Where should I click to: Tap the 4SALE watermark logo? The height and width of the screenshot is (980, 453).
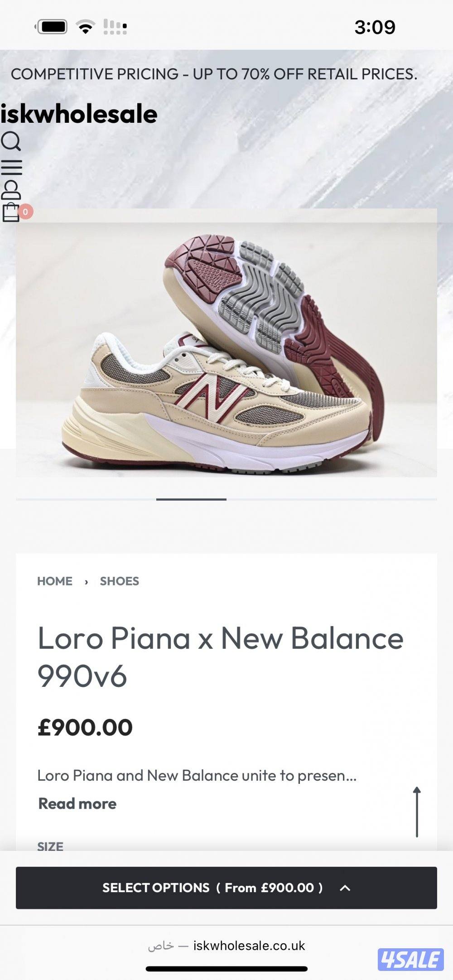411,959
